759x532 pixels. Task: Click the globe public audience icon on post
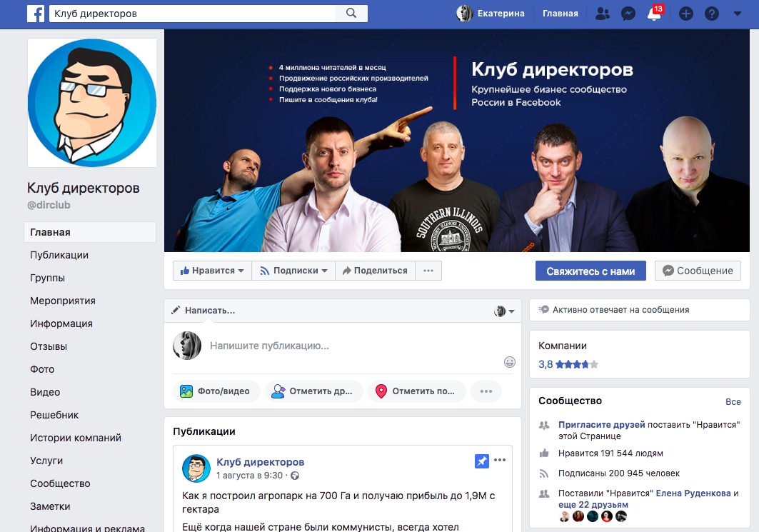pos(295,476)
